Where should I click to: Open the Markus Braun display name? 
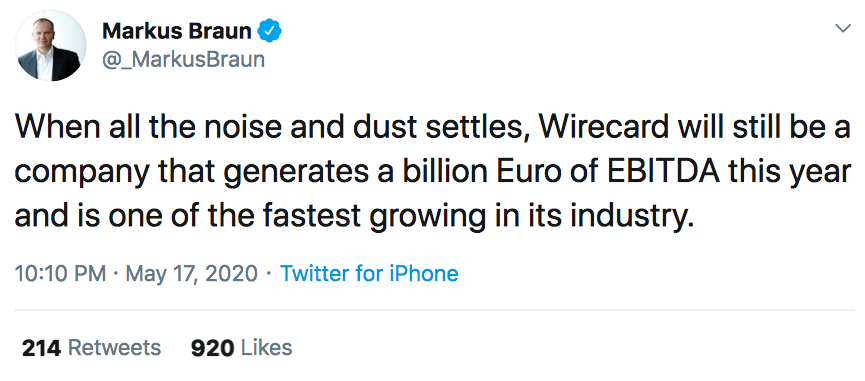click(177, 31)
